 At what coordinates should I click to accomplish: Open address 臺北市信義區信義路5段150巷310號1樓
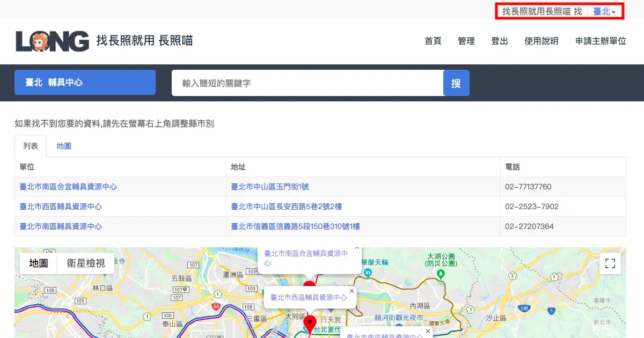pos(295,226)
